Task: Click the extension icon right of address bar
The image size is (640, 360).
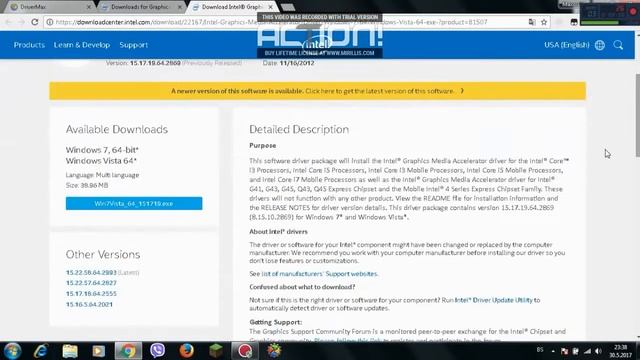Action: (574, 22)
